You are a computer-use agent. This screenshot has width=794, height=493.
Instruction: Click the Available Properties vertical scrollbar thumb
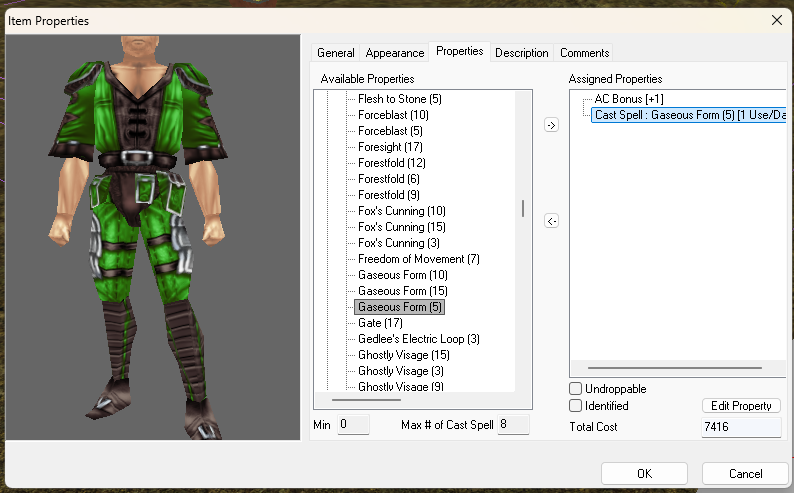click(522, 208)
